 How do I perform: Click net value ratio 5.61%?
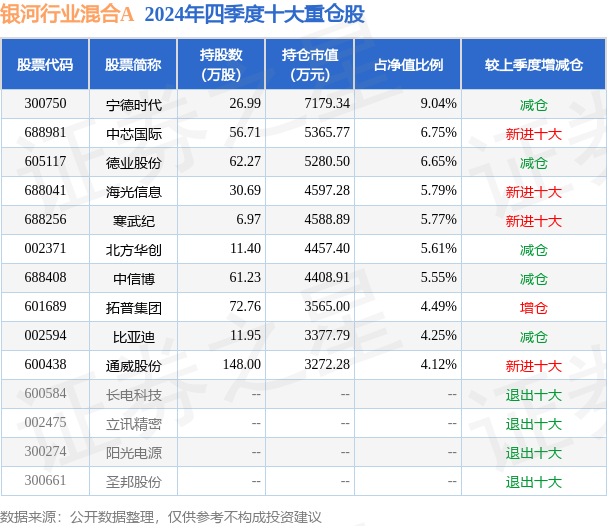coord(438,248)
